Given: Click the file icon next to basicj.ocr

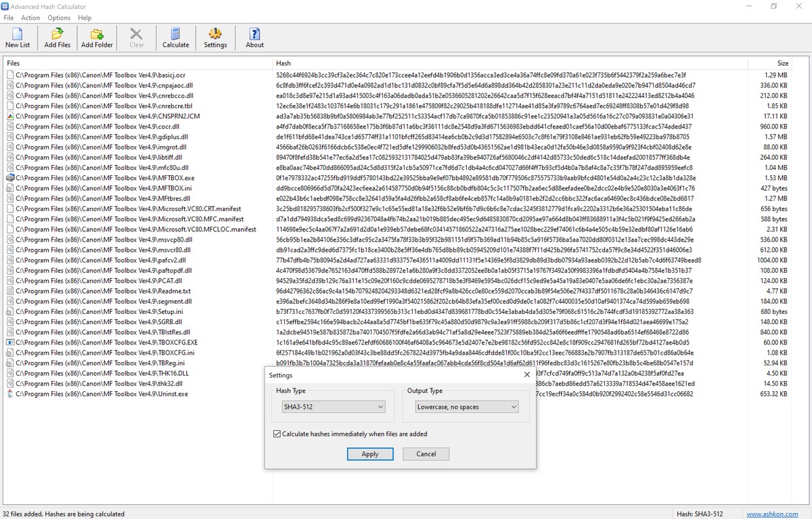Looking at the screenshot, I should 10,75.
